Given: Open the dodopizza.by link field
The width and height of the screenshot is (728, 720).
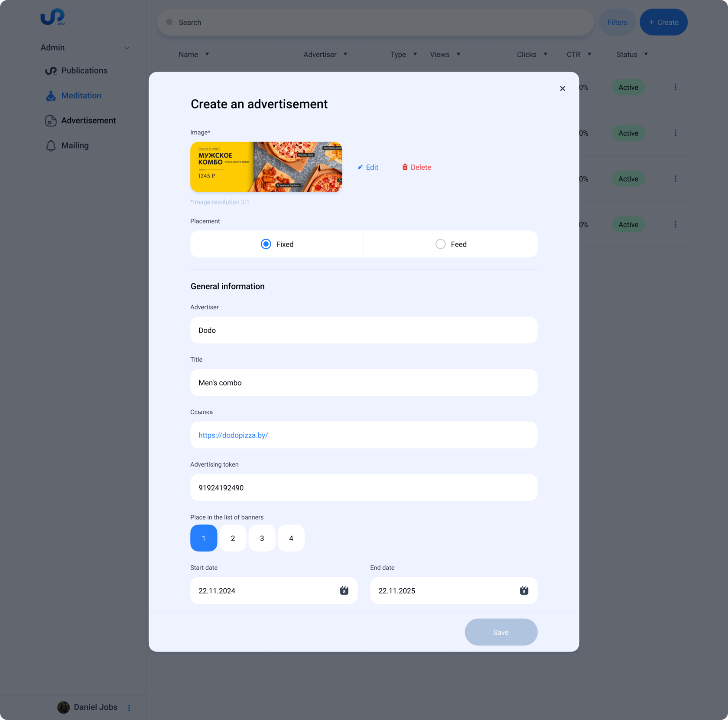Looking at the screenshot, I should (x=364, y=435).
